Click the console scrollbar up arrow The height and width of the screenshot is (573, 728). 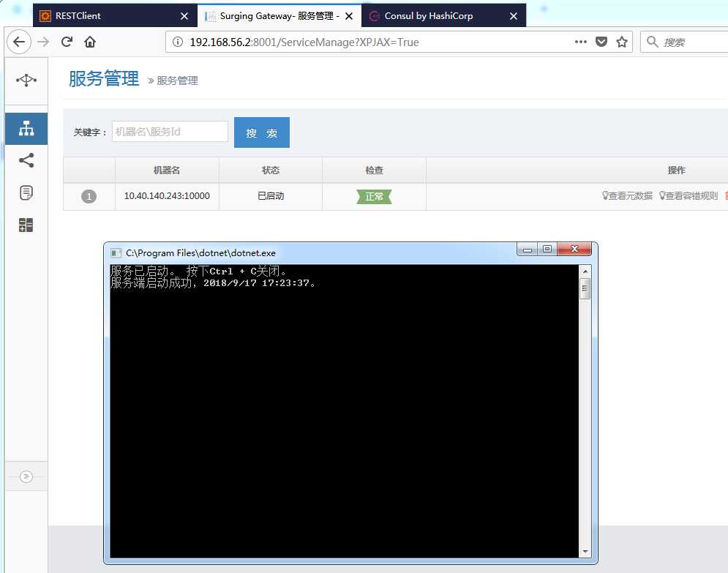585,271
